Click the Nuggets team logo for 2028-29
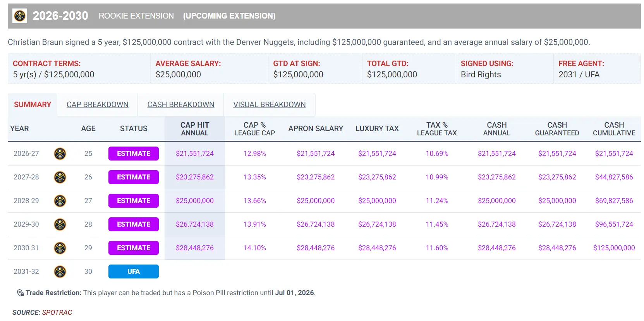The height and width of the screenshot is (321, 644). click(60, 201)
